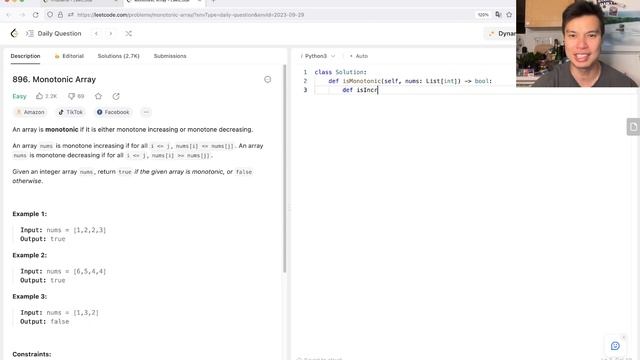The height and width of the screenshot is (360, 640).
Task: Share the problem link icon
Action: click(116, 96)
